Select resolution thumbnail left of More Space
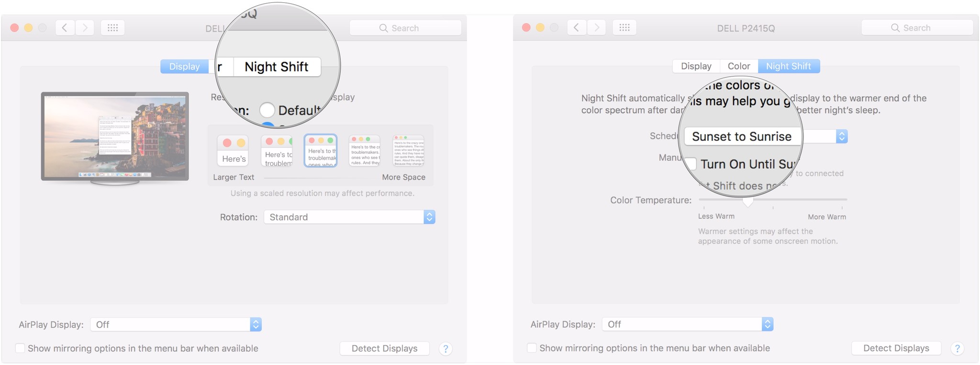This screenshot has height=365, width=980. tap(365, 151)
